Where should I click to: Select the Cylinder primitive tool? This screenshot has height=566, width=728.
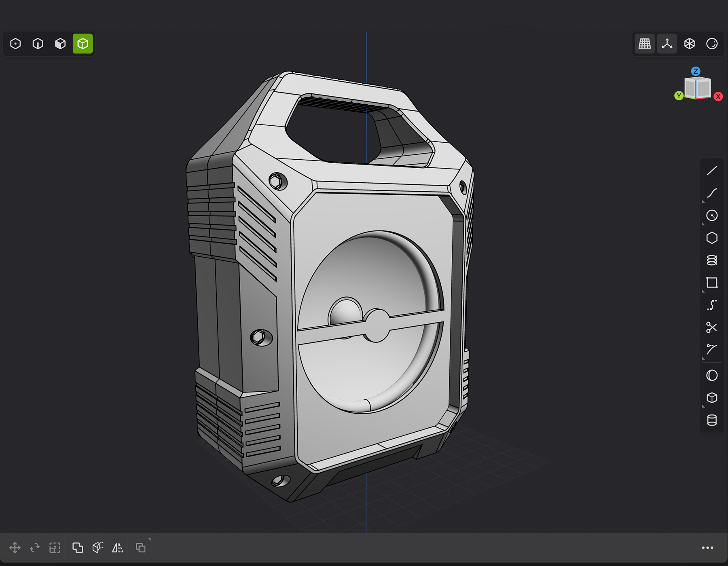(x=711, y=420)
